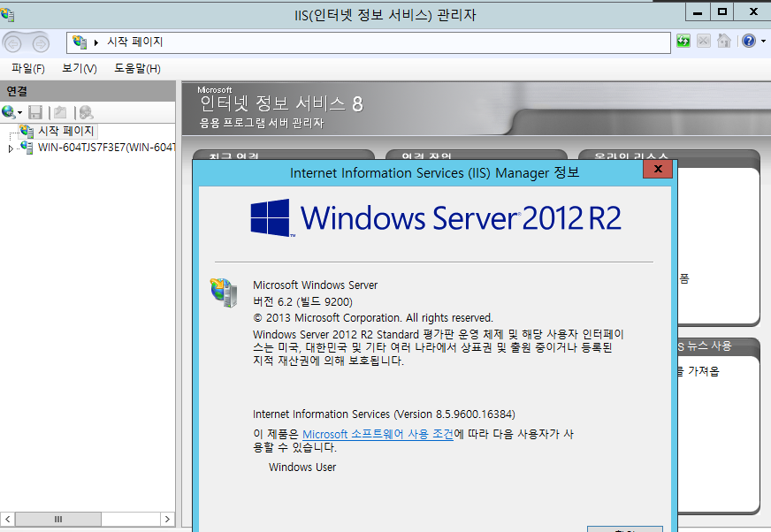Image resolution: width=771 pixels, height=532 pixels.
Task: Go to home page icon
Action: (724, 41)
